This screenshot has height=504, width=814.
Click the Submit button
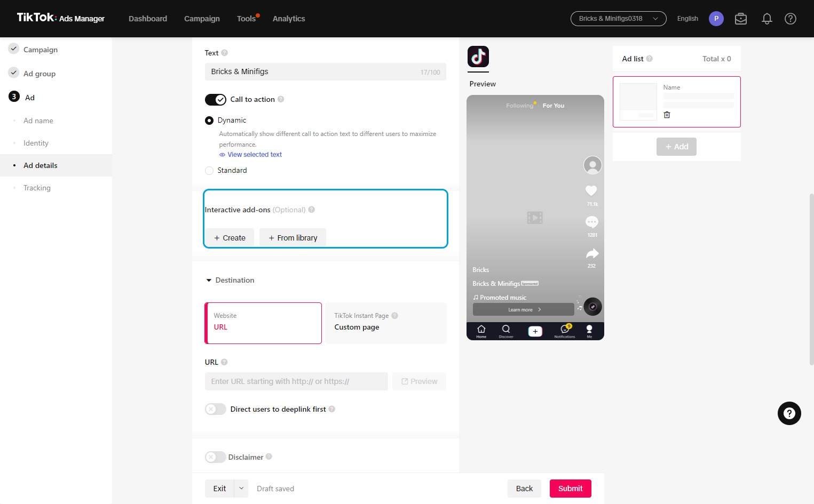pyautogui.click(x=571, y=489)
